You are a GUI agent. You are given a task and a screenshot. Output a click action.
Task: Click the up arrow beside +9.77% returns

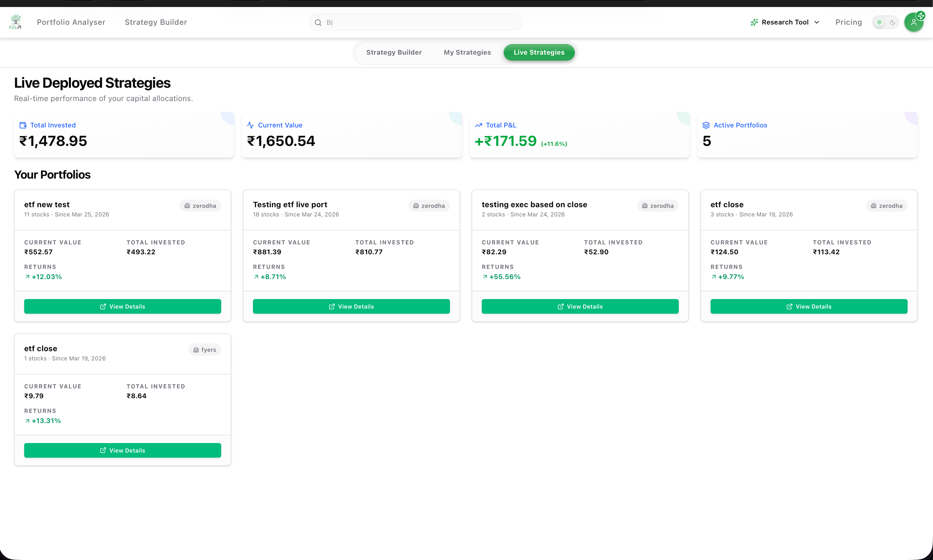point(714,277)
